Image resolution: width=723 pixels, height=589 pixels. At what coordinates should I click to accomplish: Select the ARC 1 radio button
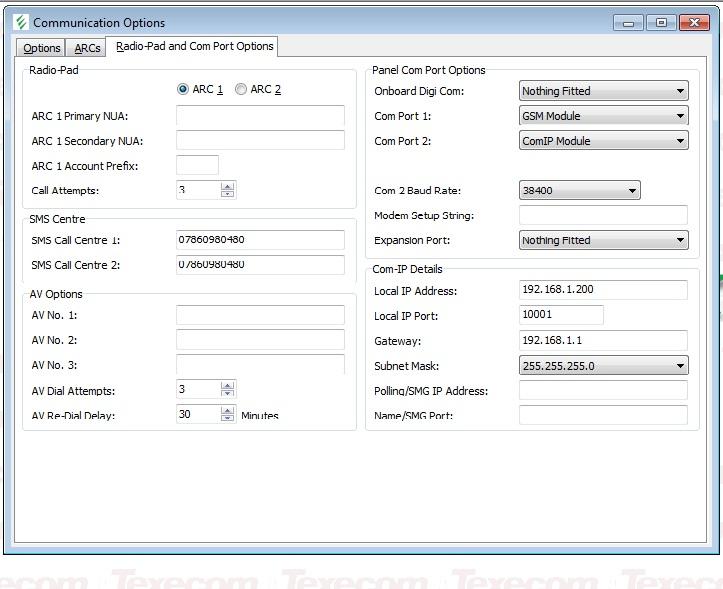[183, 90]
